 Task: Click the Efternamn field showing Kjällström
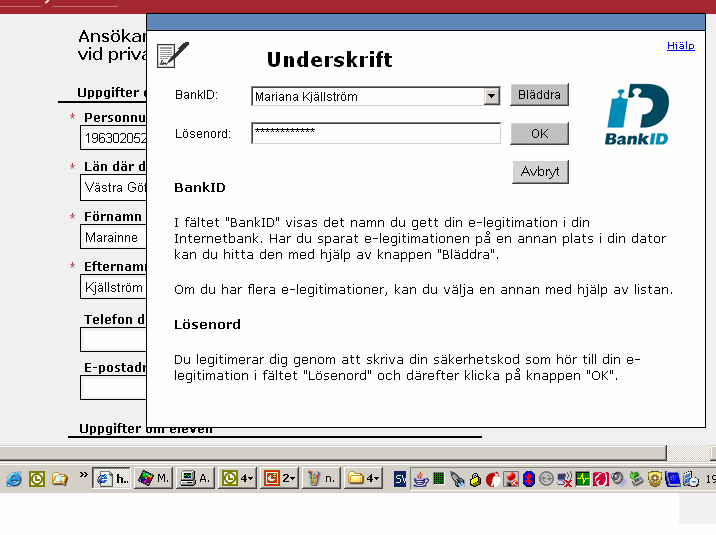pos(113,287)
